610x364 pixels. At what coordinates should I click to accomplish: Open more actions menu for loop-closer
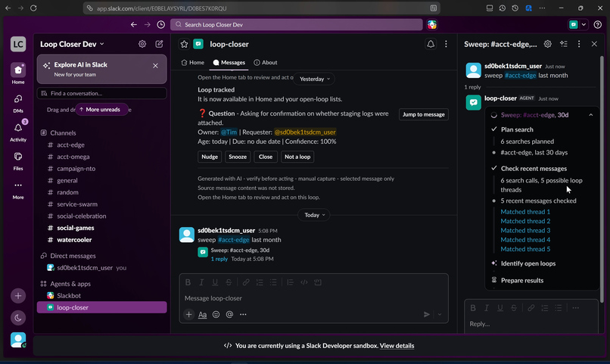pos(446,44)
